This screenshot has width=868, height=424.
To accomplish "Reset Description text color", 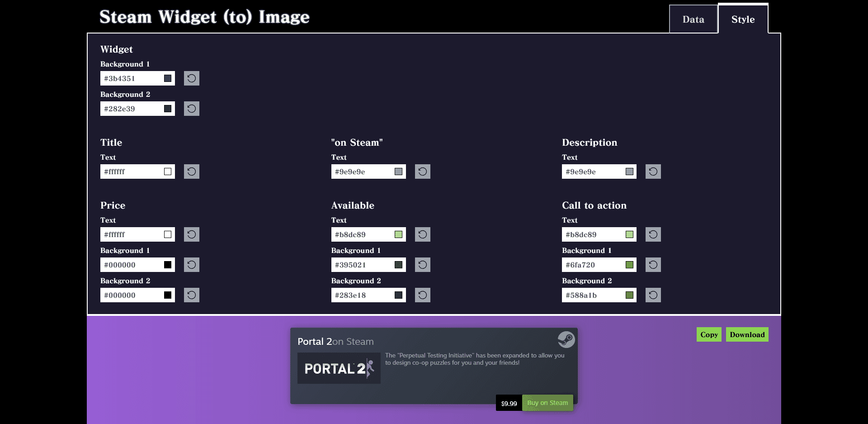I will [x=653, y=172].
